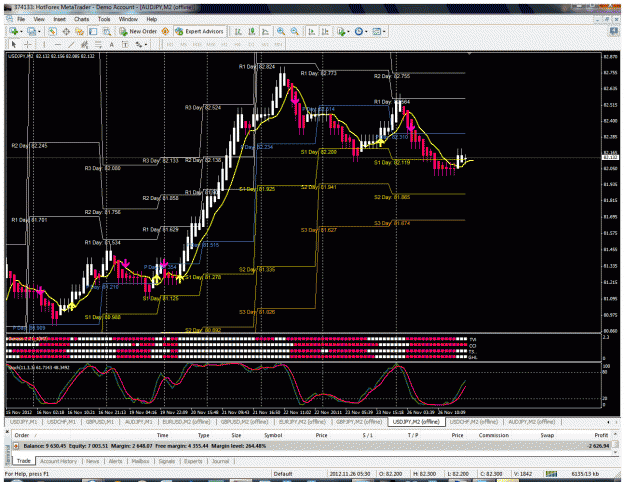The height and width of the screenshot is (482, 625).
Task: Open the Strategy Tester icon
Action: [x=106, y=31]
